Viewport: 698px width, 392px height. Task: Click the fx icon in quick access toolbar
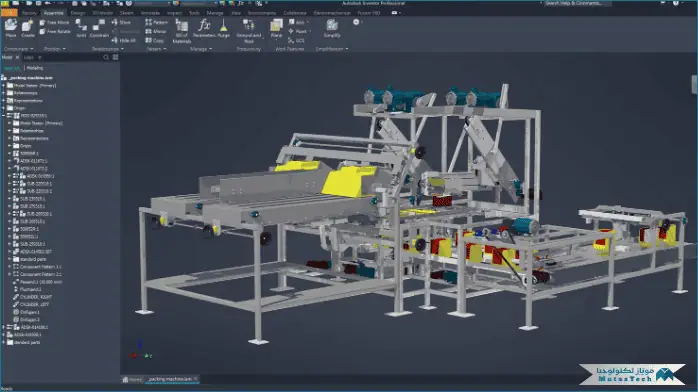[241, 3]
